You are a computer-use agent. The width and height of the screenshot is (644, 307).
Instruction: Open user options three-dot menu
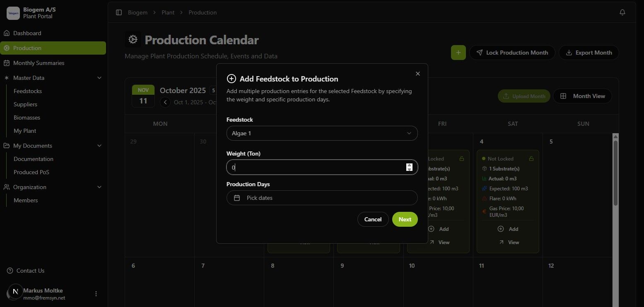tap(96, 294)
